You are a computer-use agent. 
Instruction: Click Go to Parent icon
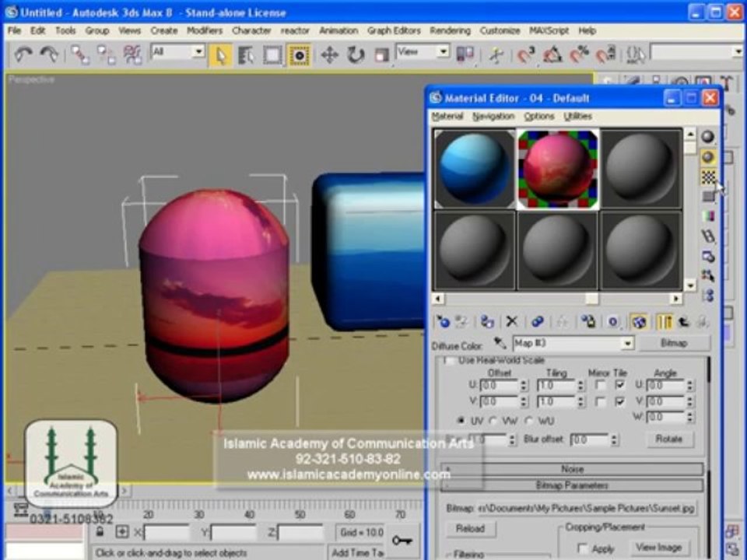click(x=684, y=322)
